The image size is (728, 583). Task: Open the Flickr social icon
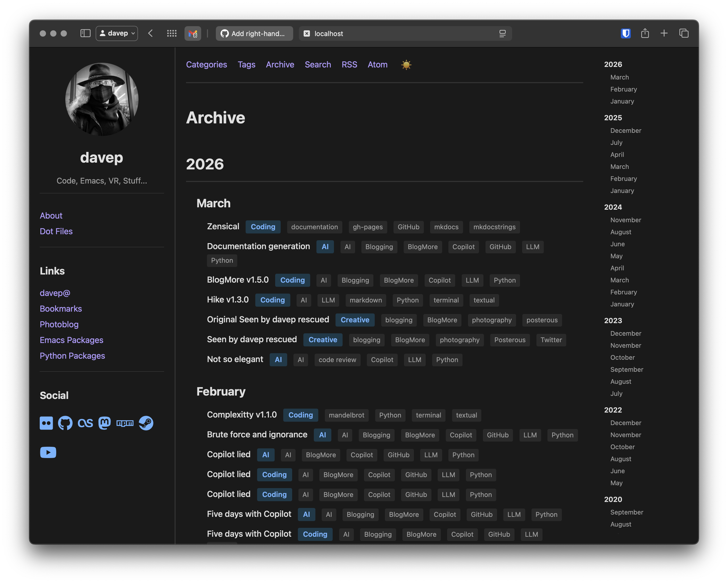pyautogui.click(x=46, y=423)
